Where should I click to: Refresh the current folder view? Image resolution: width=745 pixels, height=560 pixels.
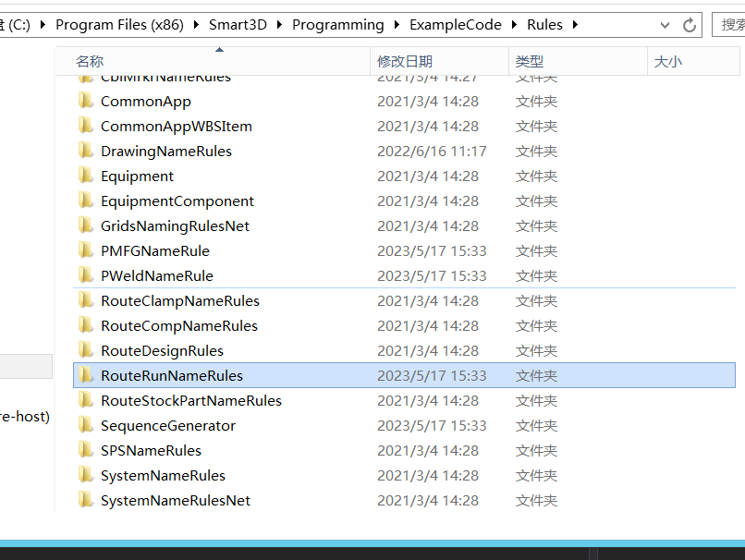coord(689,25)
